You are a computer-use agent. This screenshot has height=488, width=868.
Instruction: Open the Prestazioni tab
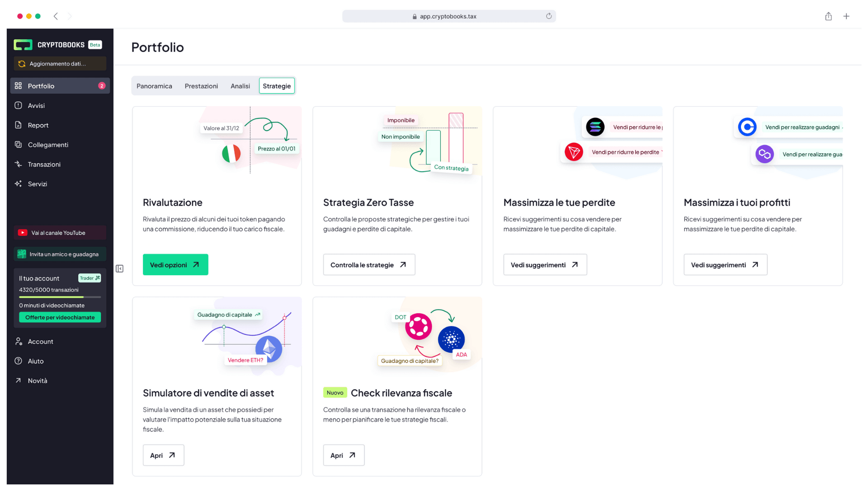tap(201, 86)
